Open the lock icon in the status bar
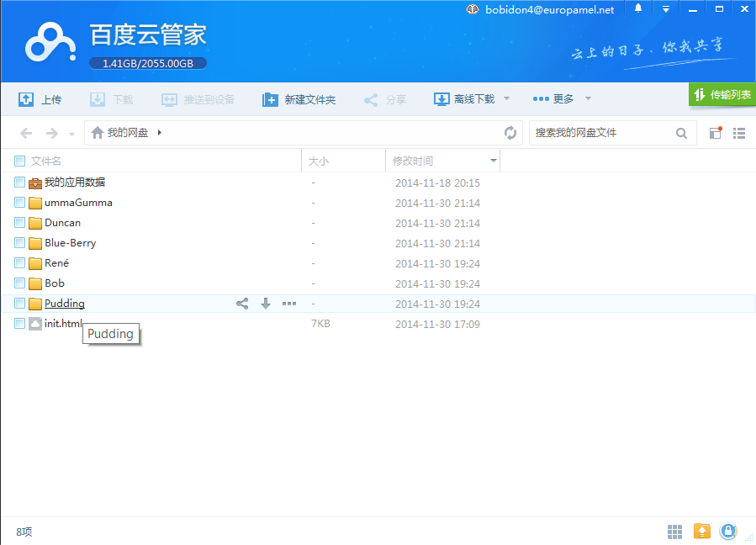The image size is (756, 545). click(x=728, y=531)
